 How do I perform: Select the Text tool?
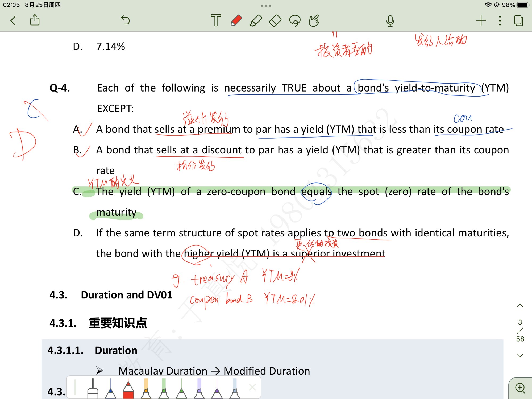click(x=216, y=20)
